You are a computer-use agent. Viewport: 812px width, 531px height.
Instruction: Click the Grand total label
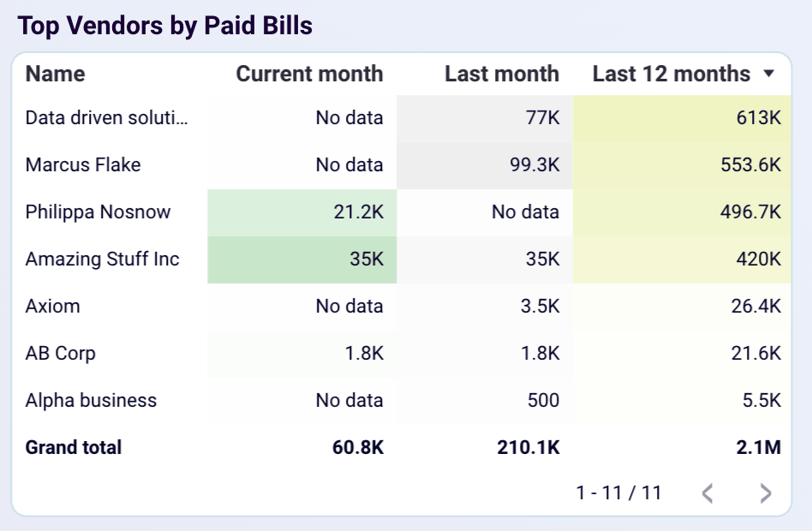tap(74, 447)
